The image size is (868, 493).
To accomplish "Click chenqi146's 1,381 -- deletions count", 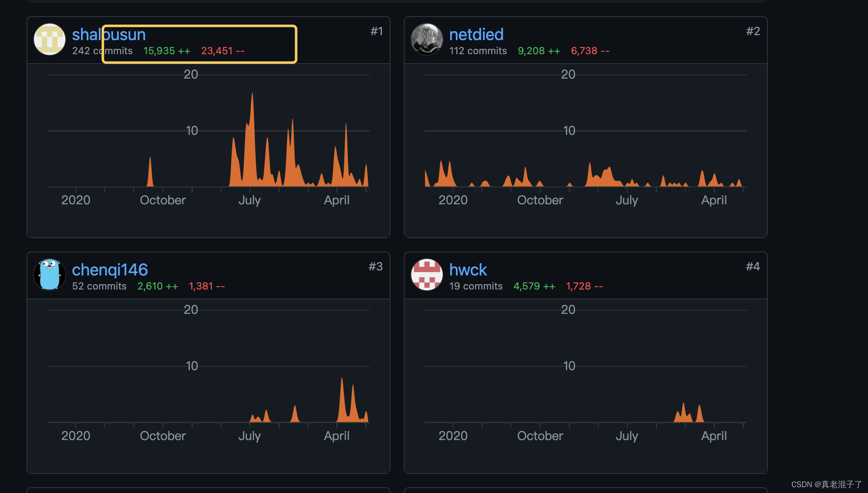I will 207,286.
